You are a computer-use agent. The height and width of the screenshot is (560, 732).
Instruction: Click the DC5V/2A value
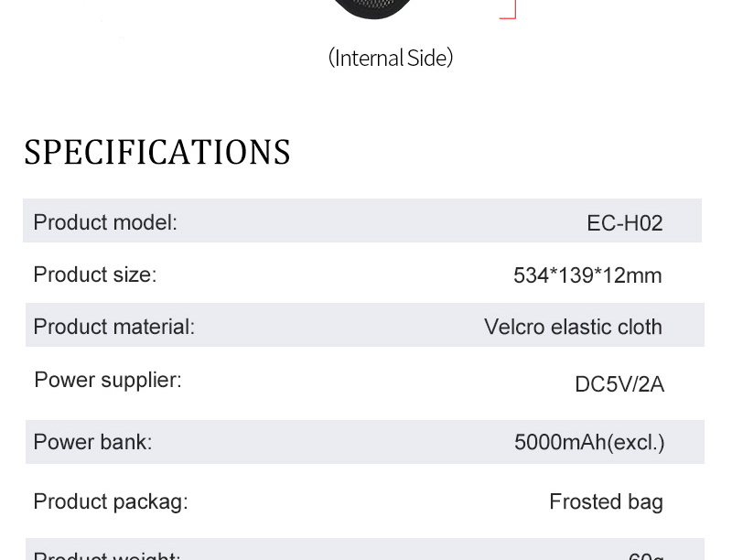pos(619,384)
